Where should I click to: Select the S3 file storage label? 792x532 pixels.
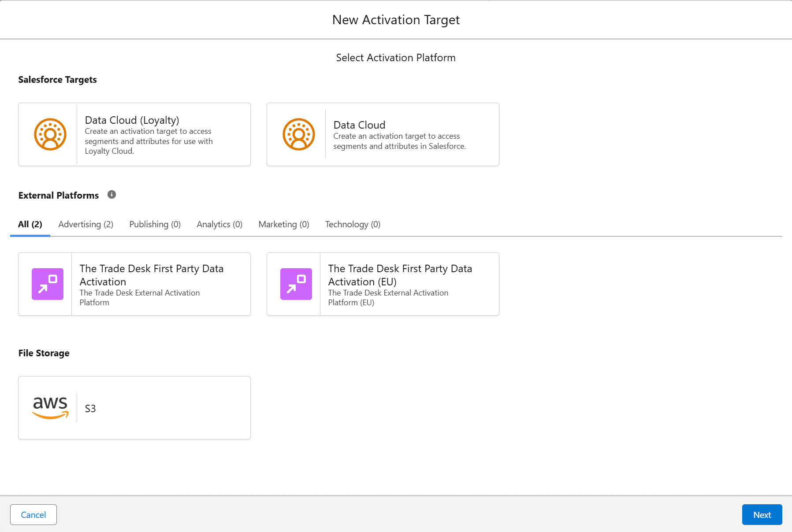point(90,409)
